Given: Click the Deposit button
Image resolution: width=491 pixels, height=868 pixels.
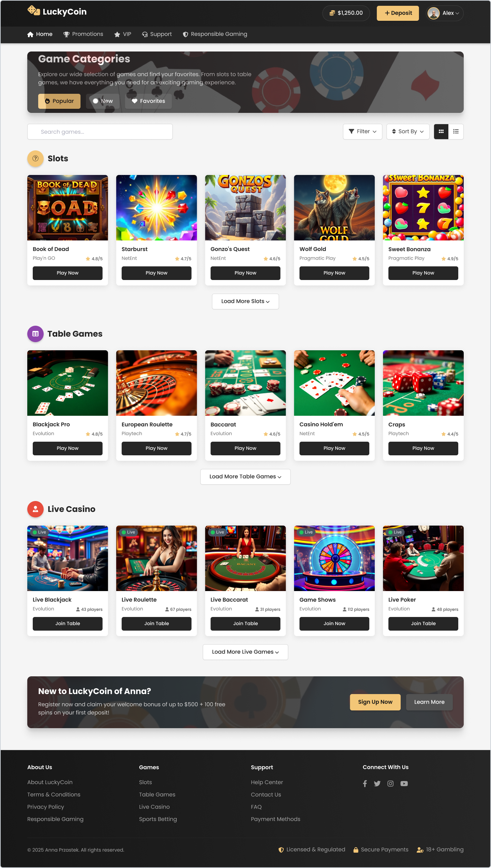Looking at the screenshot, I should [x=398, y=13].
